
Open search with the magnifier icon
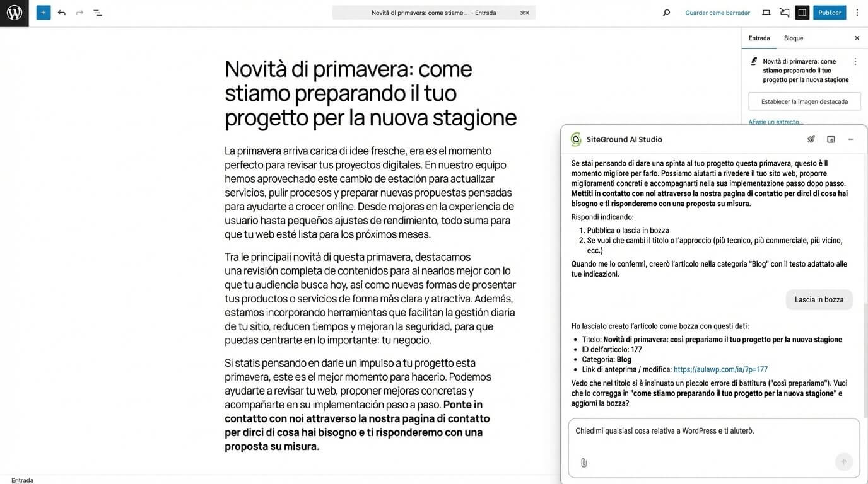pos(666,13)
